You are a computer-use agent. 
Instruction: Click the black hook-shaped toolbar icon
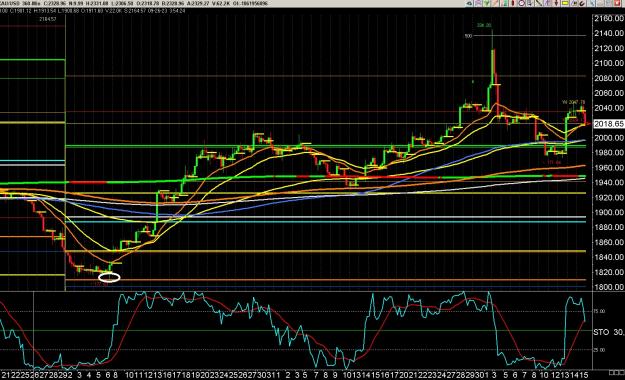pyautogui.click(x=582, y=3)
